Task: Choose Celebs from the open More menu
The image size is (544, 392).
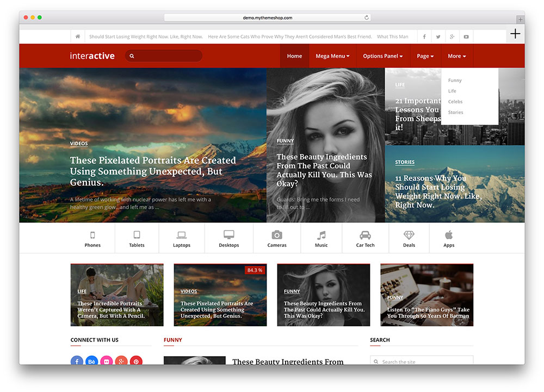Action: pos(455,101)
